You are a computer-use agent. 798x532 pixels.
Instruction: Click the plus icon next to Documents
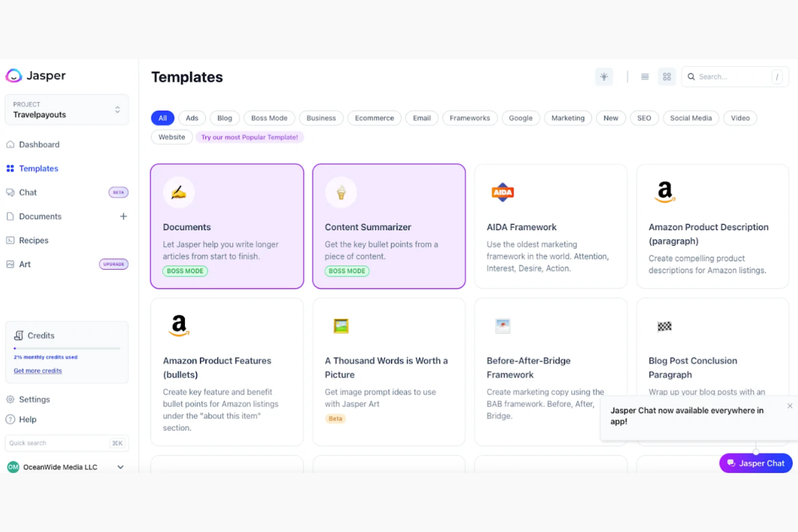click(123, 216)
